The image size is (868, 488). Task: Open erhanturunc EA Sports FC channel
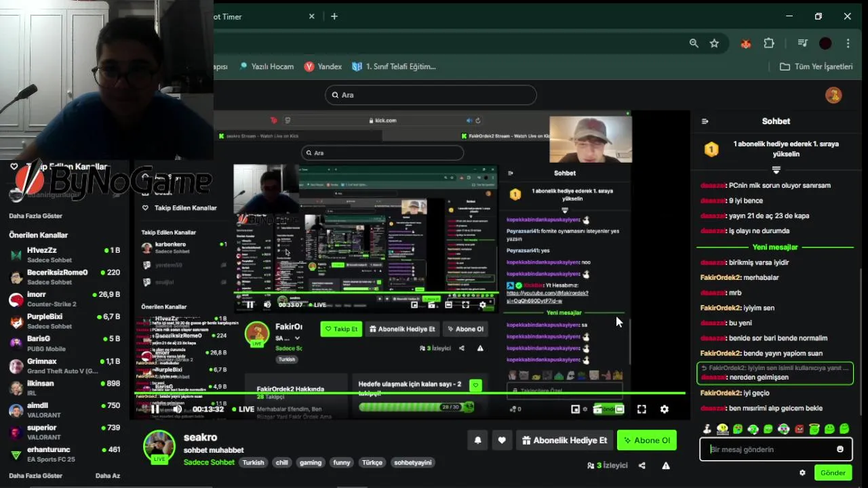64,454
